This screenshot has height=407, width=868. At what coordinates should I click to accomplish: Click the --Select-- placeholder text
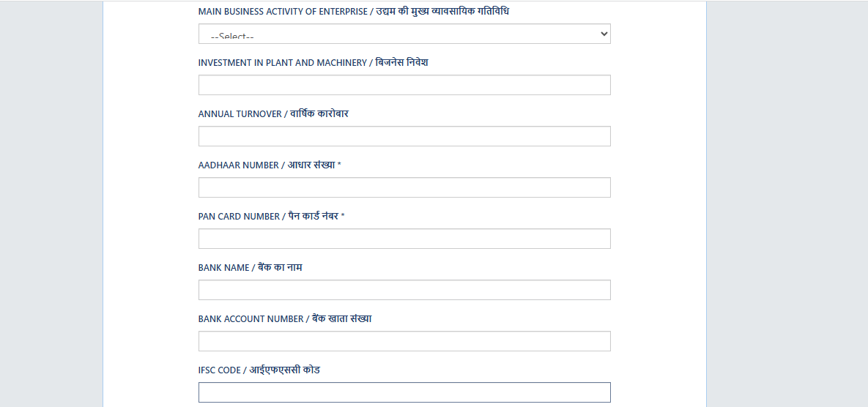point(232,37)
